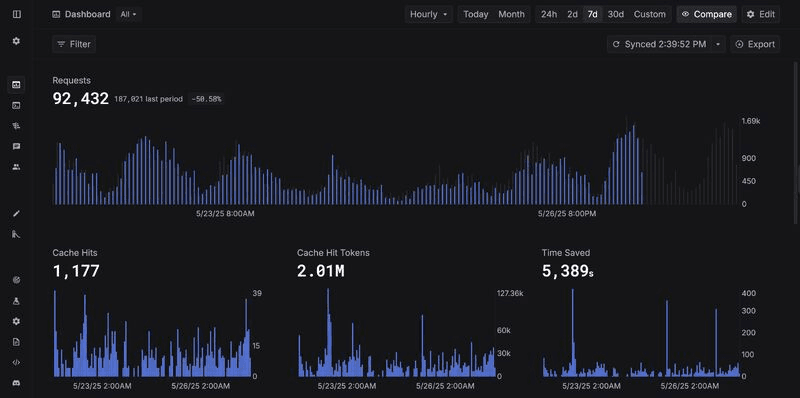Select the 7d time range
The height and width of the screenshot is (398, 800).
pyautogui.click(x=592, y=14)
